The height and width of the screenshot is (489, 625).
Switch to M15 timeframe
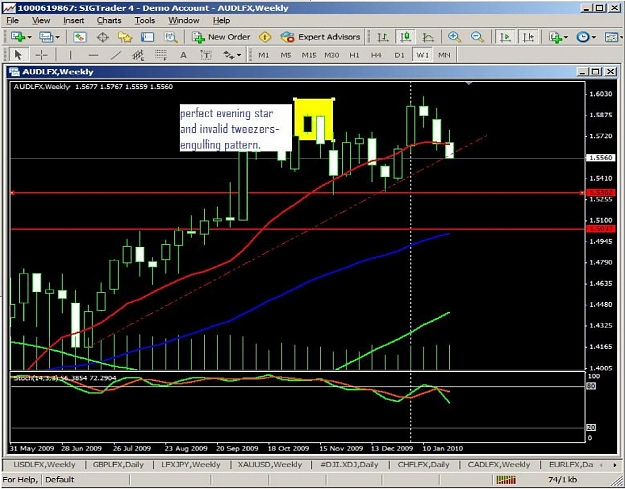pyautogui.click(x=309, y=55)
